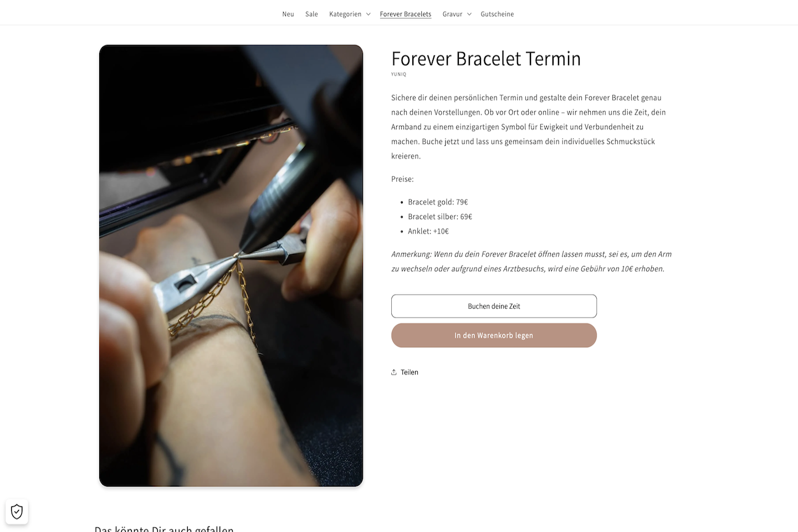Screen dimensions: 798x532
Task: Open the Kategorien menu
Action: tap(345, 14)
